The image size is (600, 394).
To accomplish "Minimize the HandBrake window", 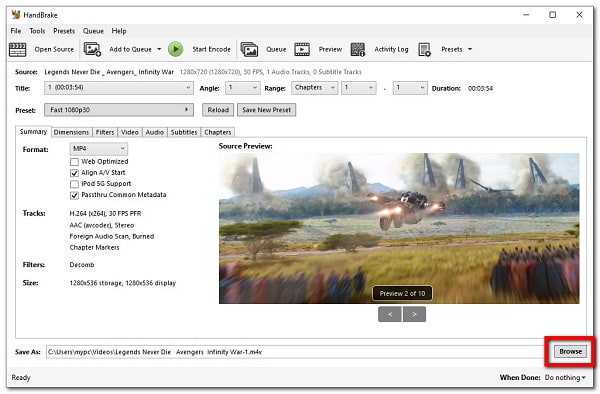I will tap(526, 15).
